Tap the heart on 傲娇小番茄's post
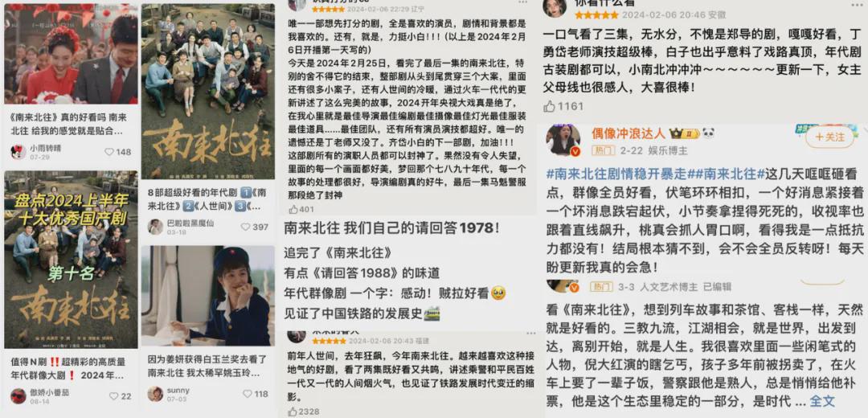Screen dimensions: 868x418 pos(113,395)
